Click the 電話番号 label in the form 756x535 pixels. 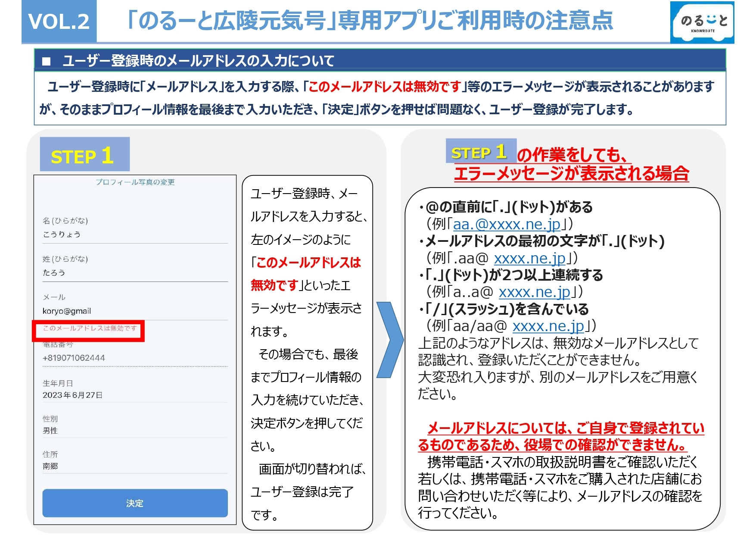[58, 344]
